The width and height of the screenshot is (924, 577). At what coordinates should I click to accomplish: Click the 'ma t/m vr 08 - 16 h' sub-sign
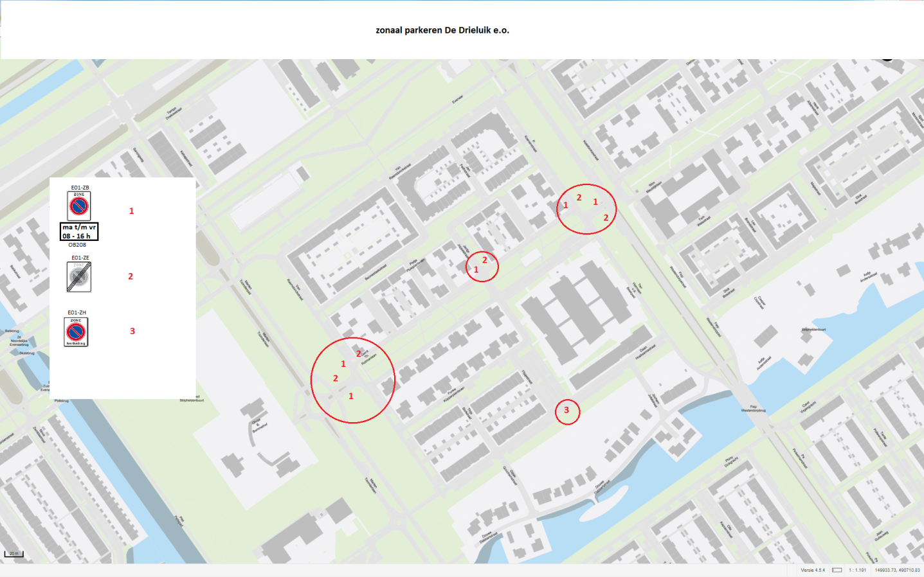point(79,231)
